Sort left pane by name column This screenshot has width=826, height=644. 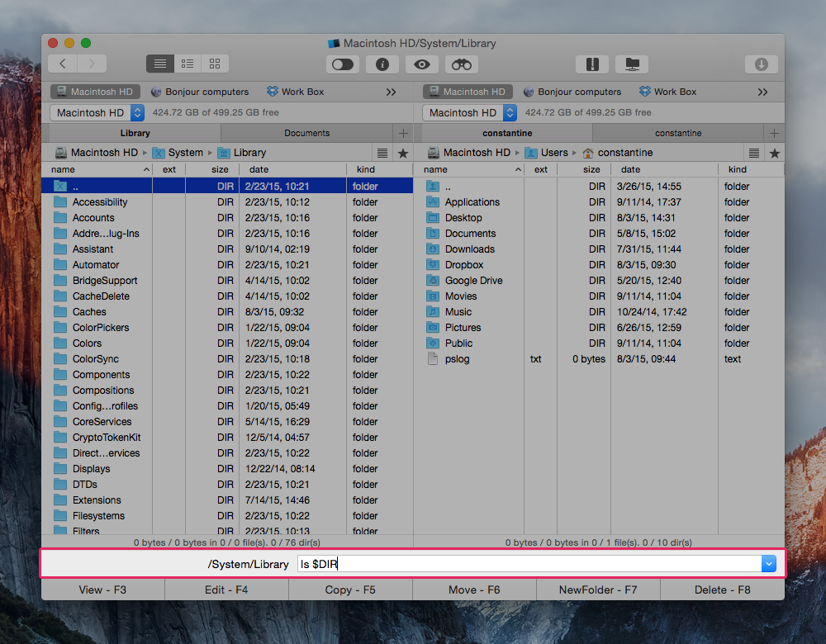tap(97, 169)
